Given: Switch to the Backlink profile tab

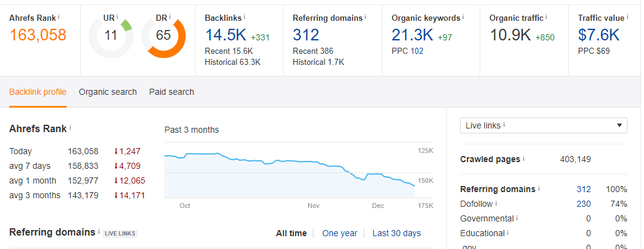Looking at the screenshot, I should pyautogui.click(x=38, y=92).
